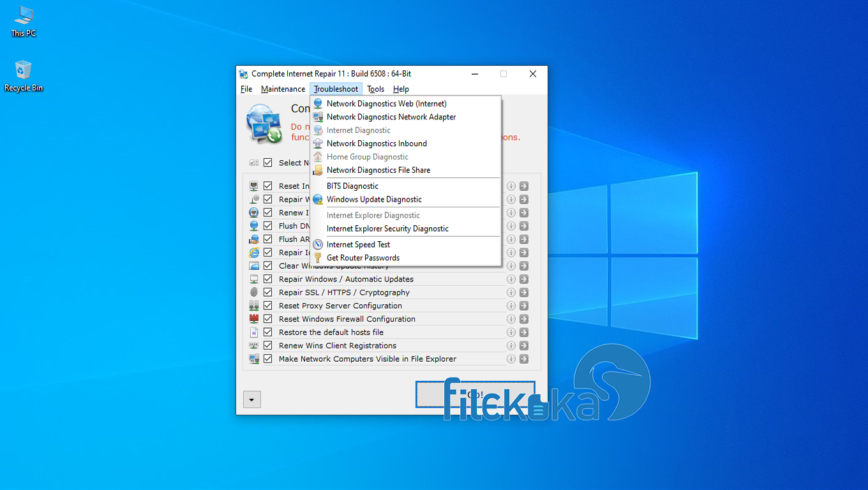Screen dimensions: 868x490
Task: Click server icon beside Reset Proxy Server Configuration
Action: (x=254, y=306)
